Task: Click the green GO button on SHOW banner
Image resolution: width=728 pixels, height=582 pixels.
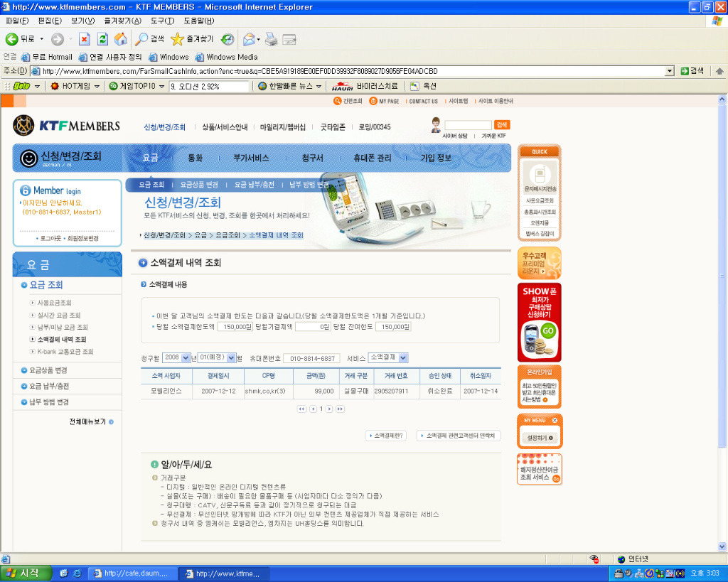Action: point(548,331)
